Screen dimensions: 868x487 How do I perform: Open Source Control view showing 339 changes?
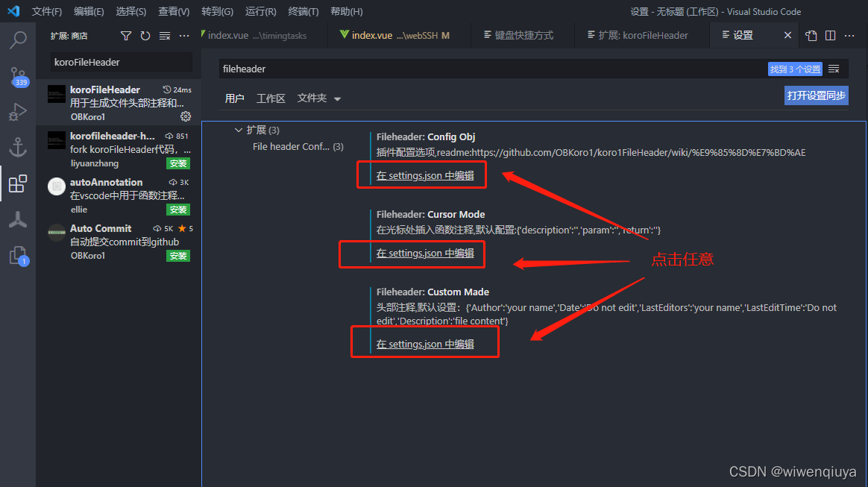click(19, 77)
